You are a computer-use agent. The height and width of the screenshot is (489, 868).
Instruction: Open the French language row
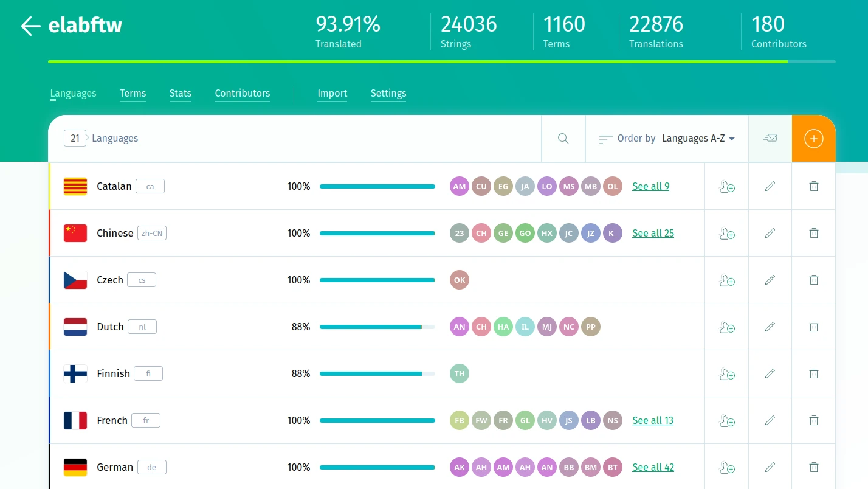click(x=112, y=420)
